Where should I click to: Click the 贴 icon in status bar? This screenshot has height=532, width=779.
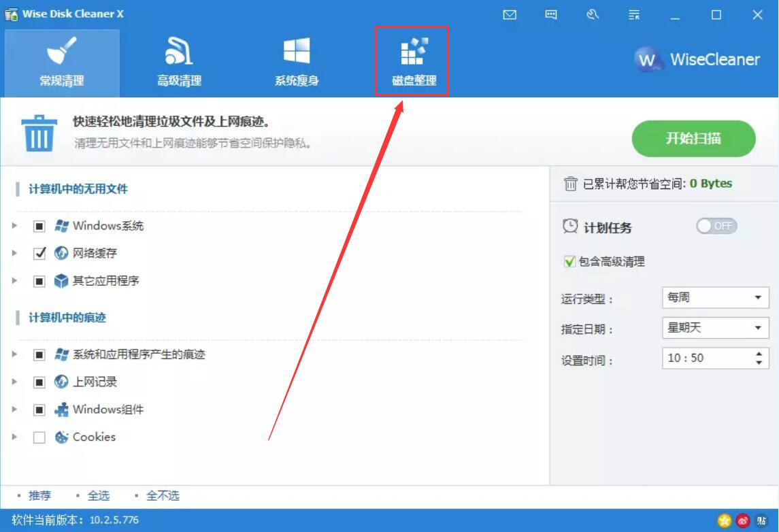click(761, 520)
